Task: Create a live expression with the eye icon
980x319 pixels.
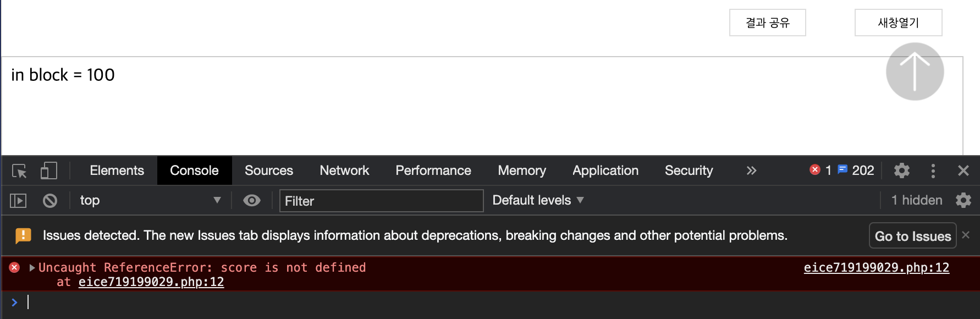Action: pos(252,200)
